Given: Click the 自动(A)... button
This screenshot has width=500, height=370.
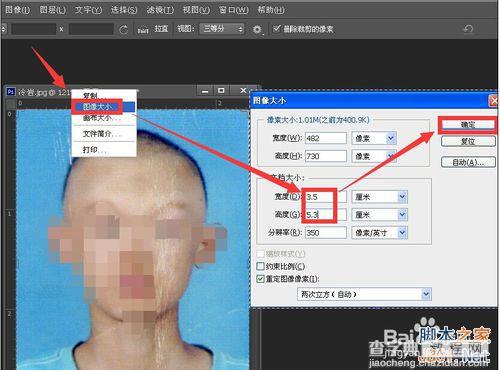Looking at the screenshot, I should click(468, 163).
